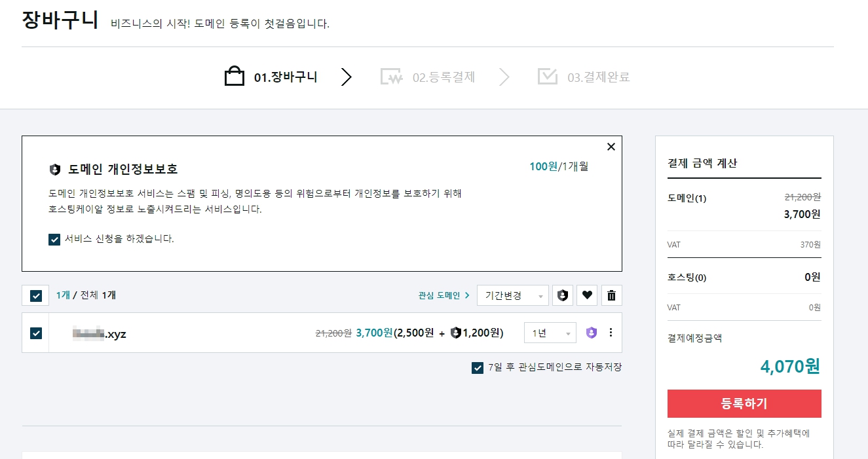Uncheck the 7일 후 관심도메인 자동저장 option
The height and width of the screenshot is (459, 868).
click(x=478, y=367)
